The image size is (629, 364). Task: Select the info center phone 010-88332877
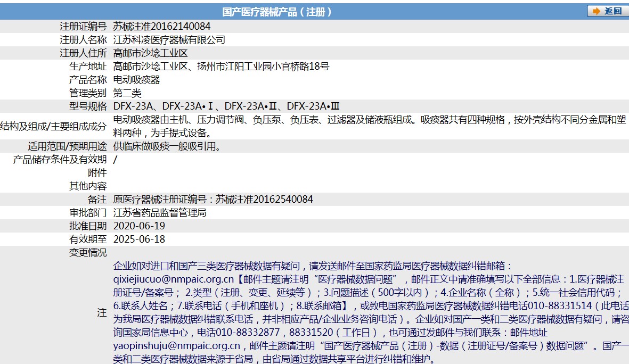pos(248,332)
